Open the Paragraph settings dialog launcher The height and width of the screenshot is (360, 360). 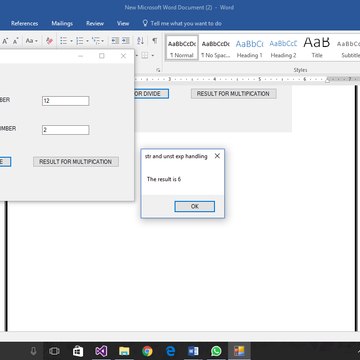click(158, 70)
